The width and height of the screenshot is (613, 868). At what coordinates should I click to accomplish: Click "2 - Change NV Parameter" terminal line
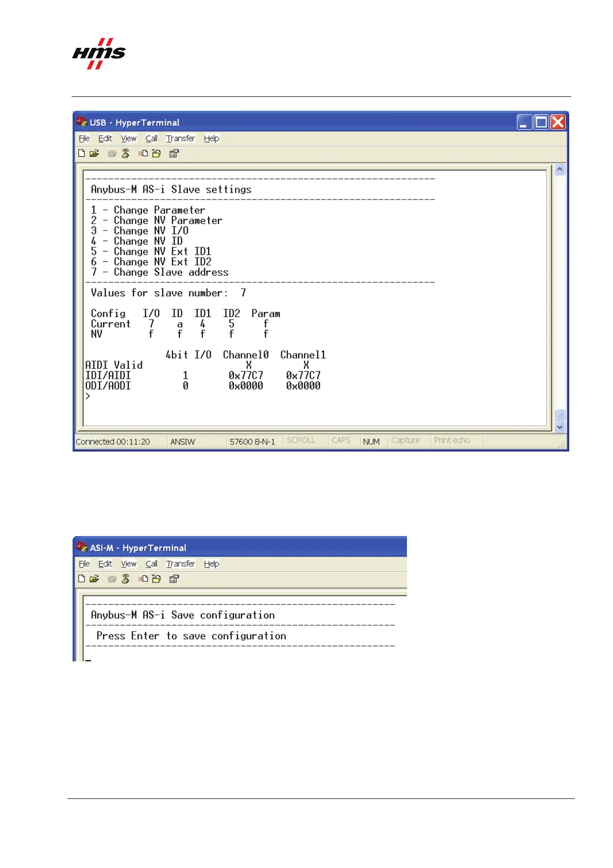(157, 221)
